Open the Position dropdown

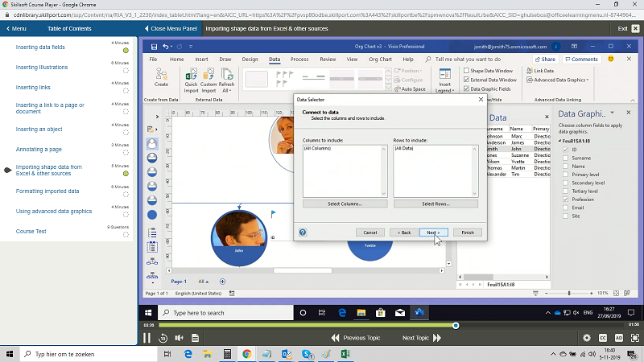(x=408, y=71)
